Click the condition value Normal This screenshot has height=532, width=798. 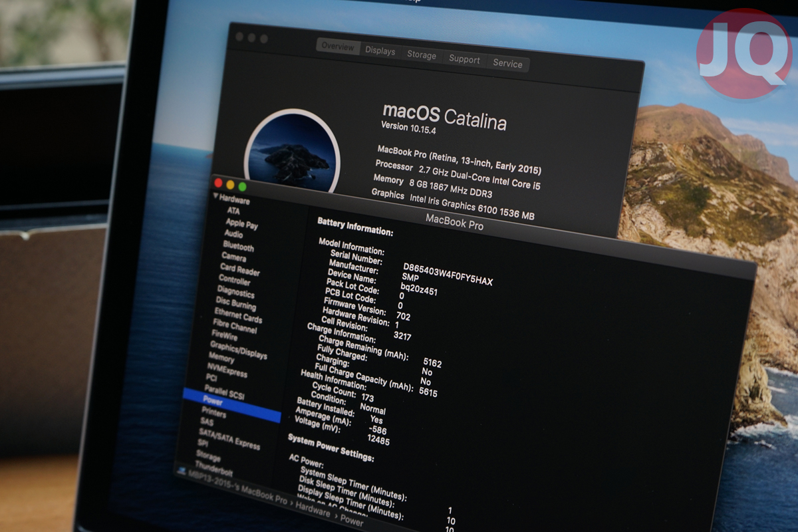(x=372, y=408)
